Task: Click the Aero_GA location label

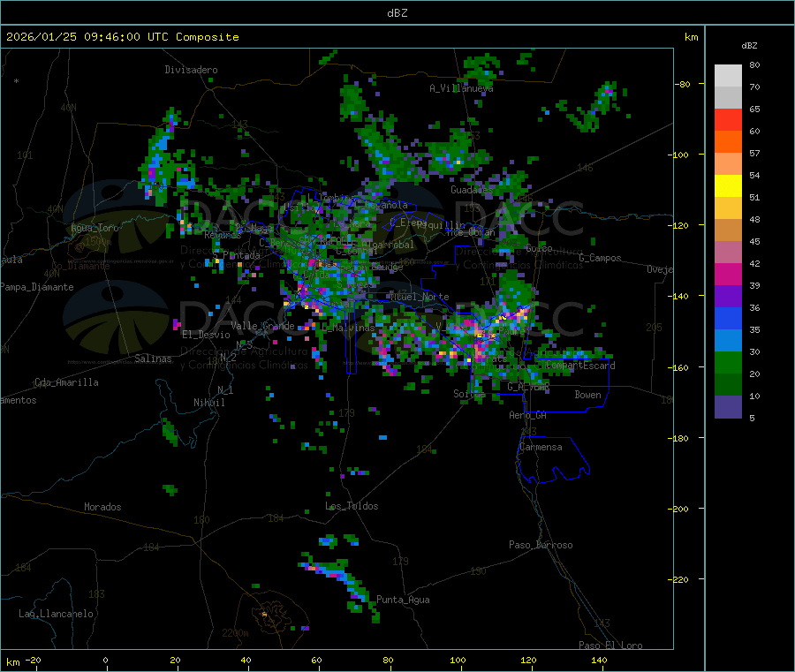Action: [528, 415]
